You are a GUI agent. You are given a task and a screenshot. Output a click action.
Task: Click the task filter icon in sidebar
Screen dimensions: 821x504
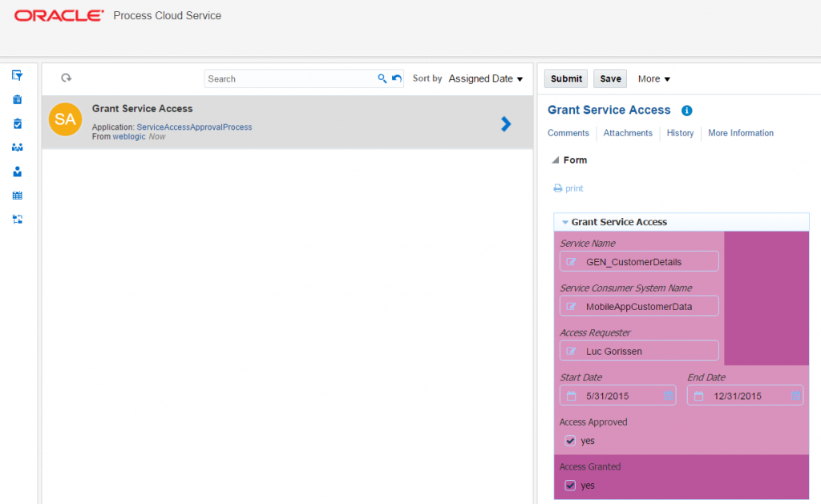pyautogui.click(x=17, y=75)
